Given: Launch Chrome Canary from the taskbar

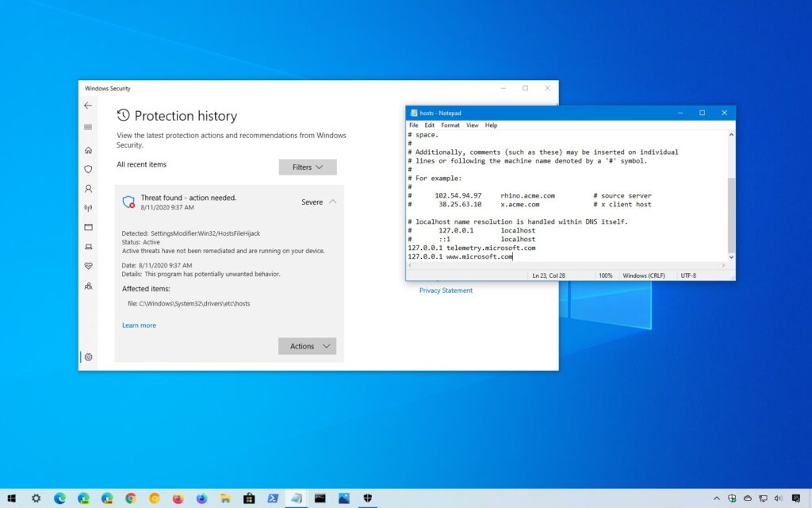Looking at the screenshot, I should coord(155,498).
